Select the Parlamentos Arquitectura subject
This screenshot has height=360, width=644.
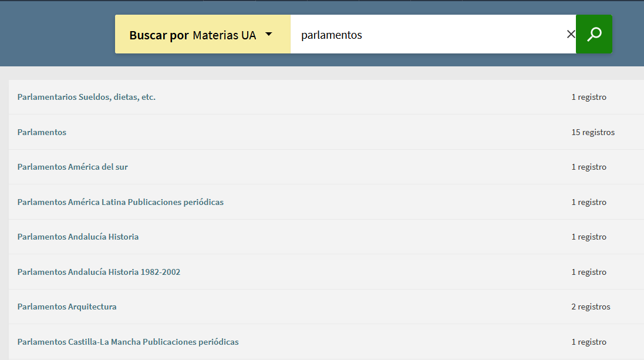(x=67, y=307)
